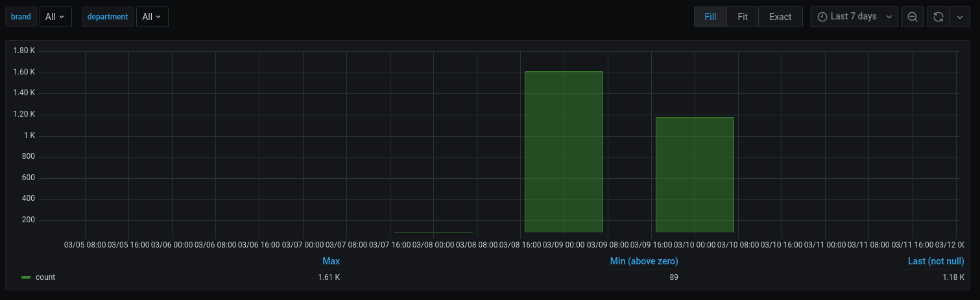Click the 1 K y-axis label
This screenshot has height=300, width=980.
coord(29,135)
